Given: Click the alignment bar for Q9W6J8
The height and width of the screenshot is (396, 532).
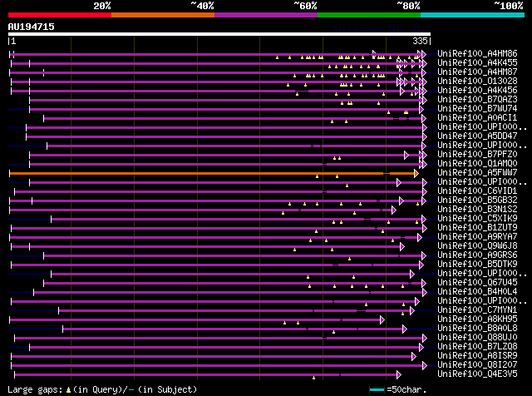Looking at the screenshot, I should tap(208, 246).
